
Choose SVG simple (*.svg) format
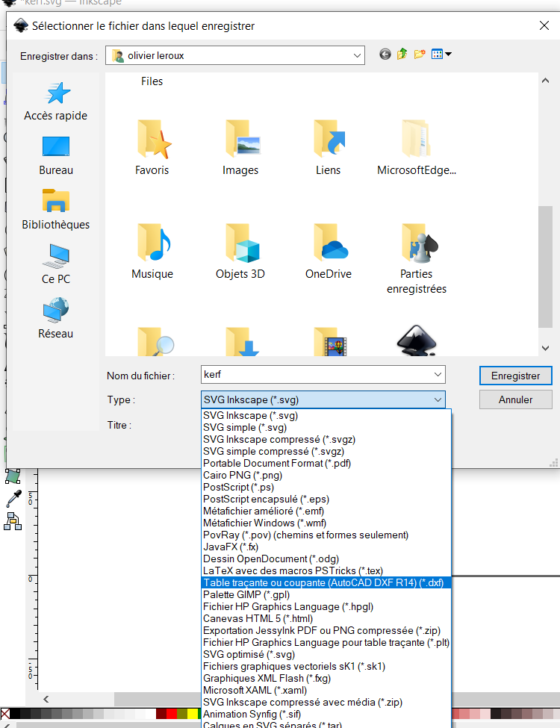[x=326, y=428]
